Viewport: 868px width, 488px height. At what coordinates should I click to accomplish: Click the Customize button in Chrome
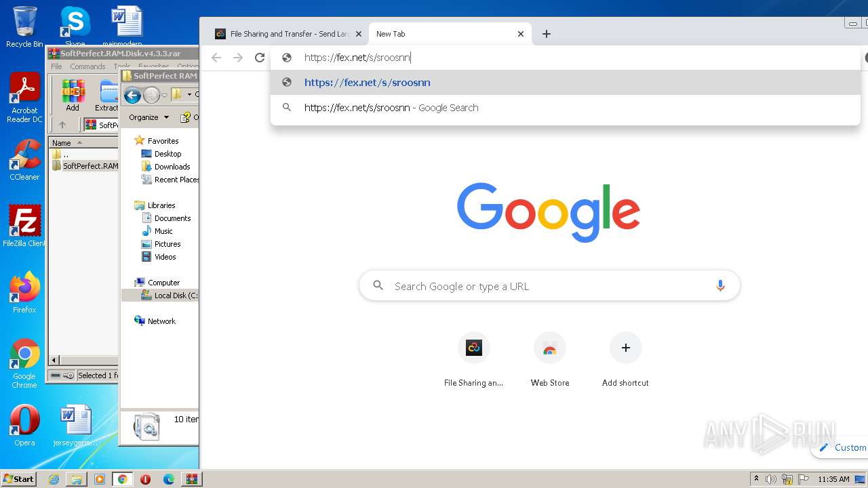841,447
